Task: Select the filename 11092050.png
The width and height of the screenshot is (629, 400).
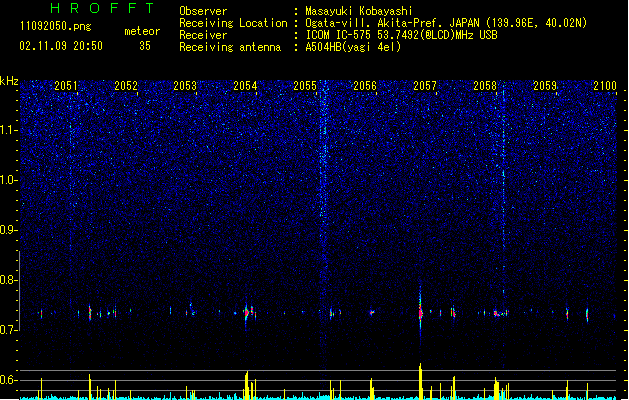Action: pos(55,26)
